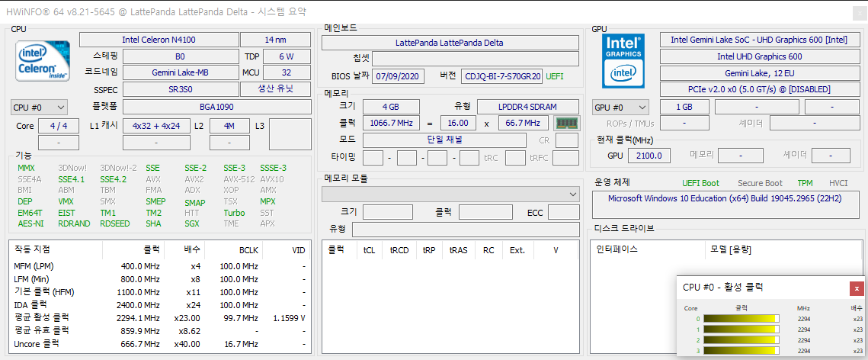Image resolution: width=868 pixels, height=360 pixels.
Task: Click the SGX feature label
Action: [192, 223]
